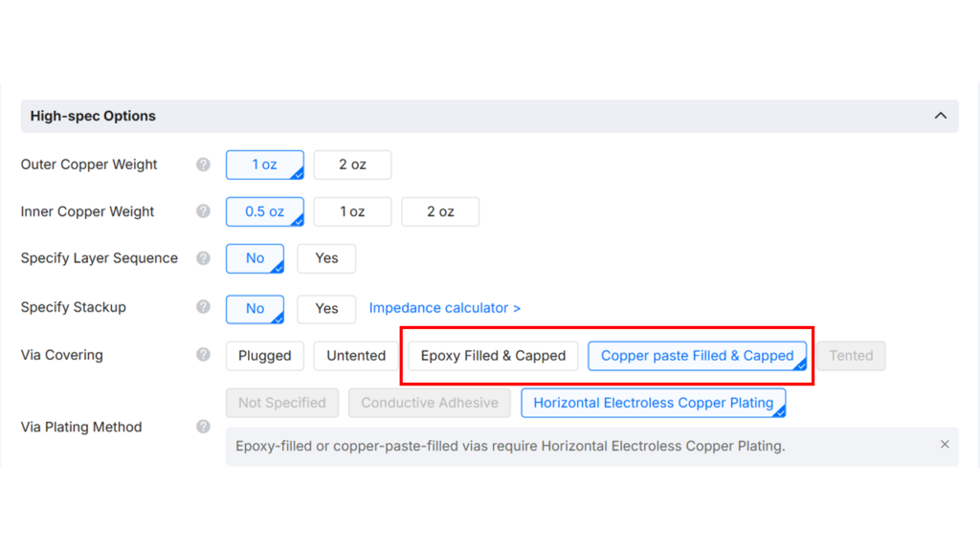Click help icon next to Inner Copper Weight
The width and height of the screenshot is (980, 551).
203,211
